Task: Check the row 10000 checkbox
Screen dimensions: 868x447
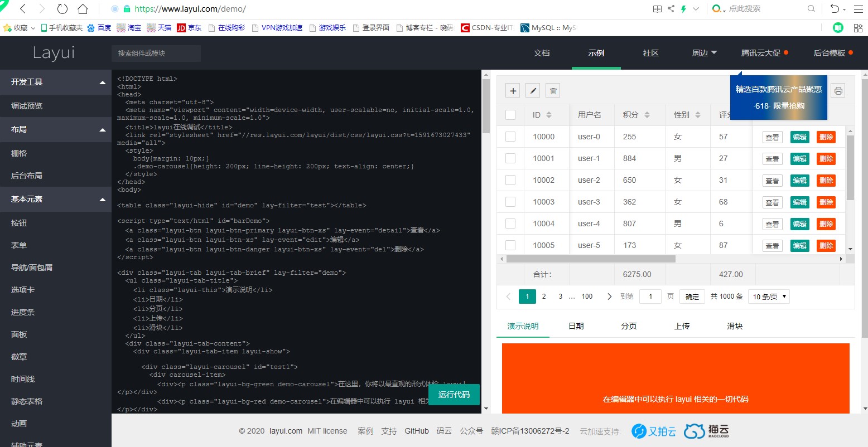Action: point(510,137)
